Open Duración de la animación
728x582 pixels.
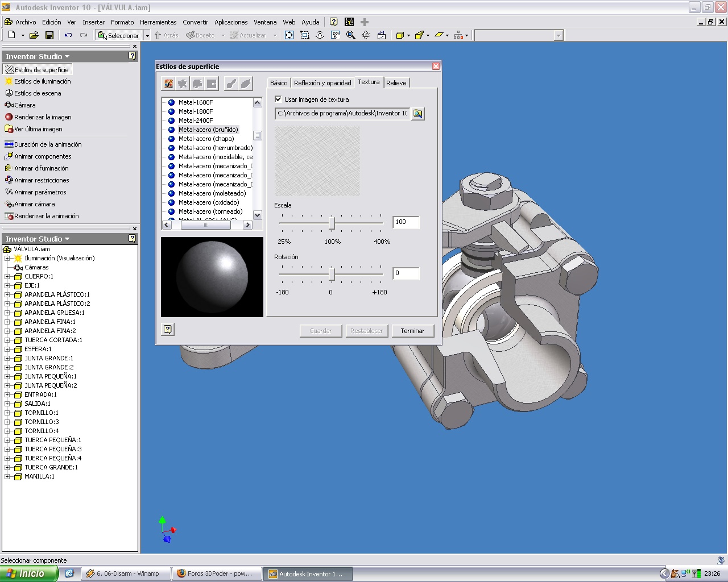click(43, 144)
